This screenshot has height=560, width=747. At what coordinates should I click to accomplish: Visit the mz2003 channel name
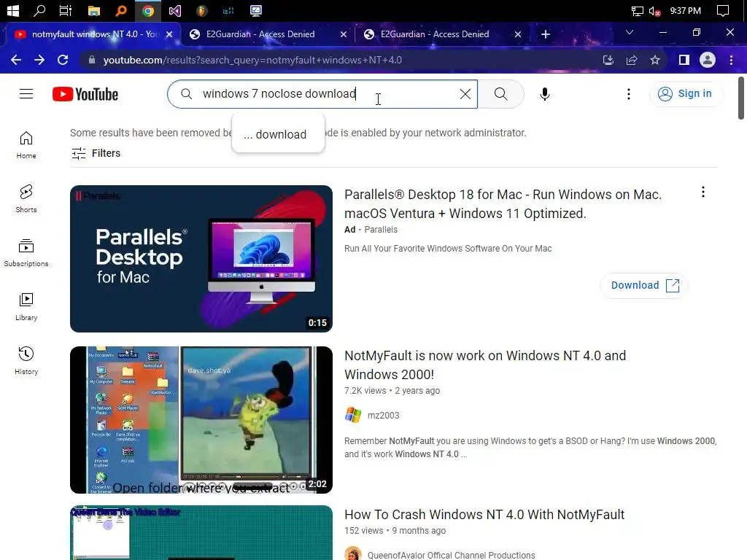click(384, 415)
